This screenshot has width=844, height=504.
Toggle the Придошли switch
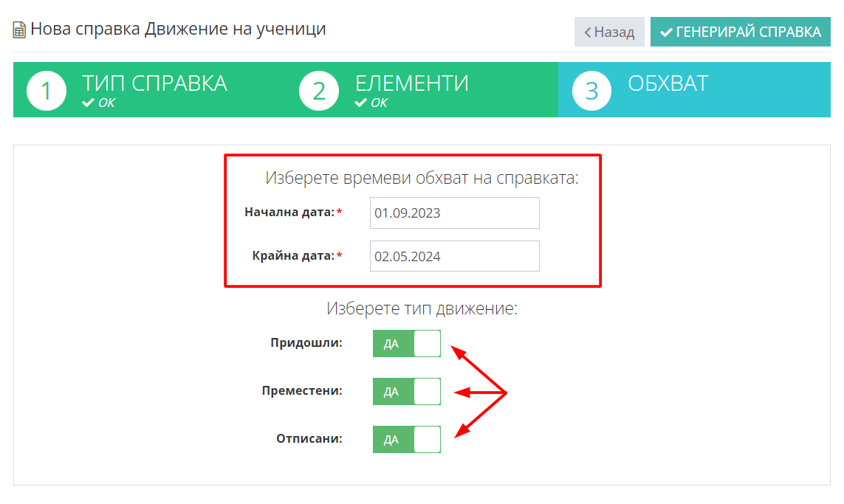[x=406, y=344]
